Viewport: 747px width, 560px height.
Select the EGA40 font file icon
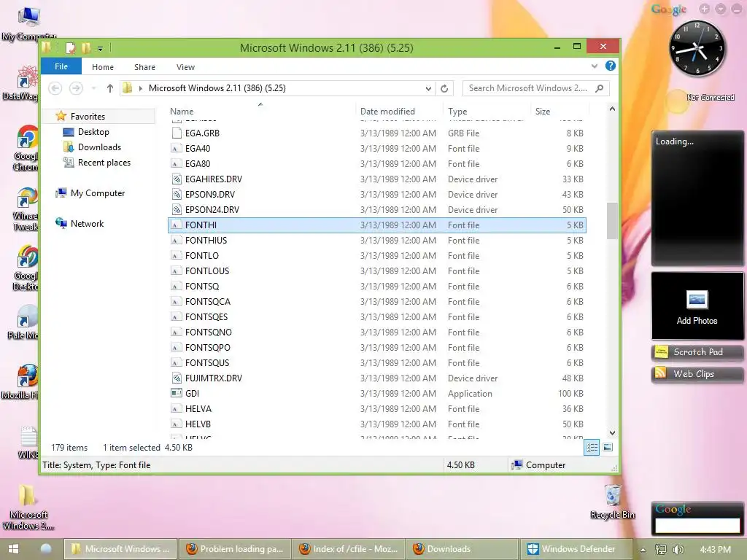[x=177, y=149]
